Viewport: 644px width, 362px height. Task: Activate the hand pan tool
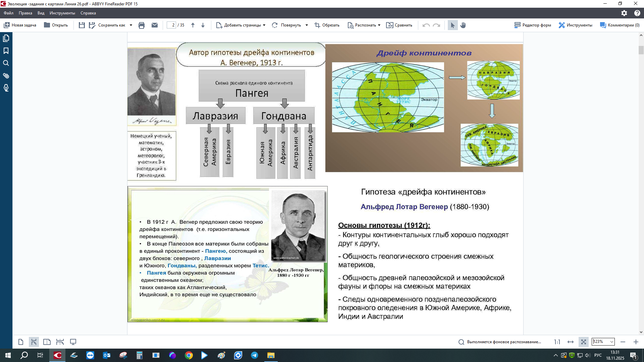[x=463, y=25]
